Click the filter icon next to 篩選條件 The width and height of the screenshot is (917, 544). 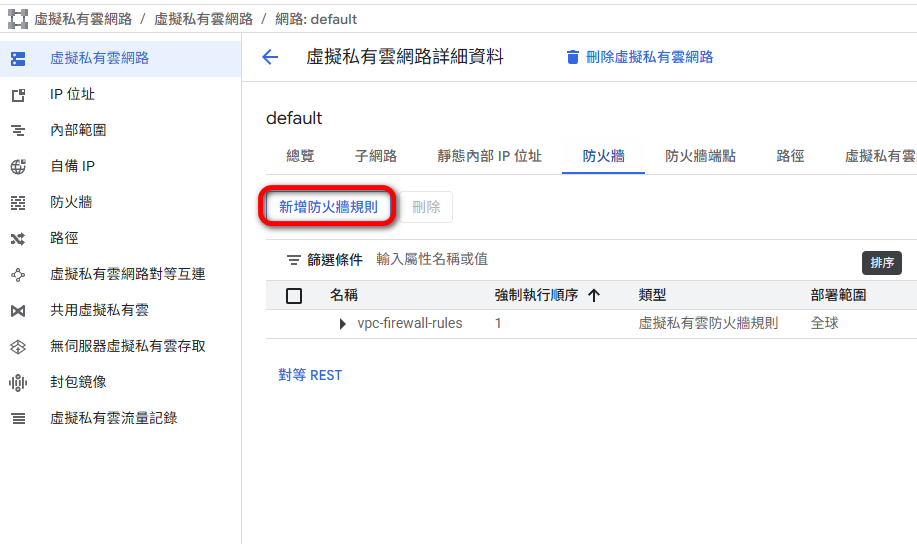(293, 260)
